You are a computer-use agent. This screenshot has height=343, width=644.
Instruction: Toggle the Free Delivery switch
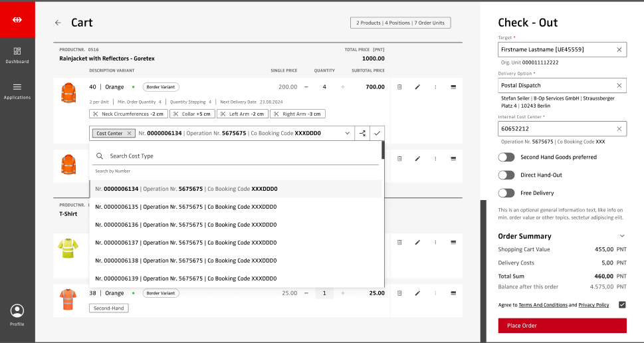tap(506, 193)
